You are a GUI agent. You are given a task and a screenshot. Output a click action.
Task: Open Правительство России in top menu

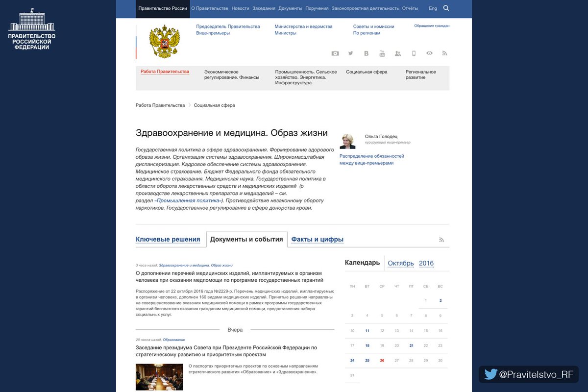[163, 8]
